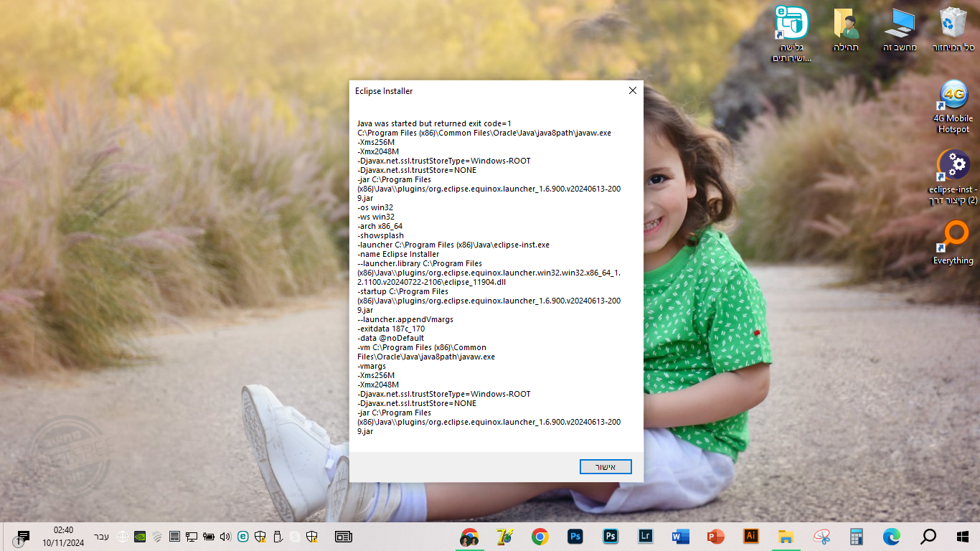
Task: Launch PowerPoint from the taskbar
Action: point(716,536)
